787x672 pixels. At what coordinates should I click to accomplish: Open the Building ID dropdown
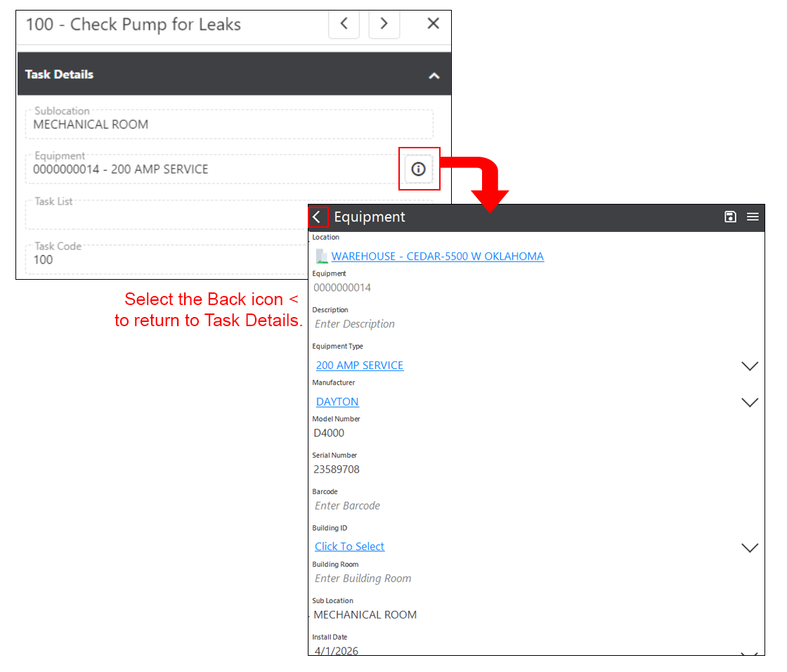750,548
